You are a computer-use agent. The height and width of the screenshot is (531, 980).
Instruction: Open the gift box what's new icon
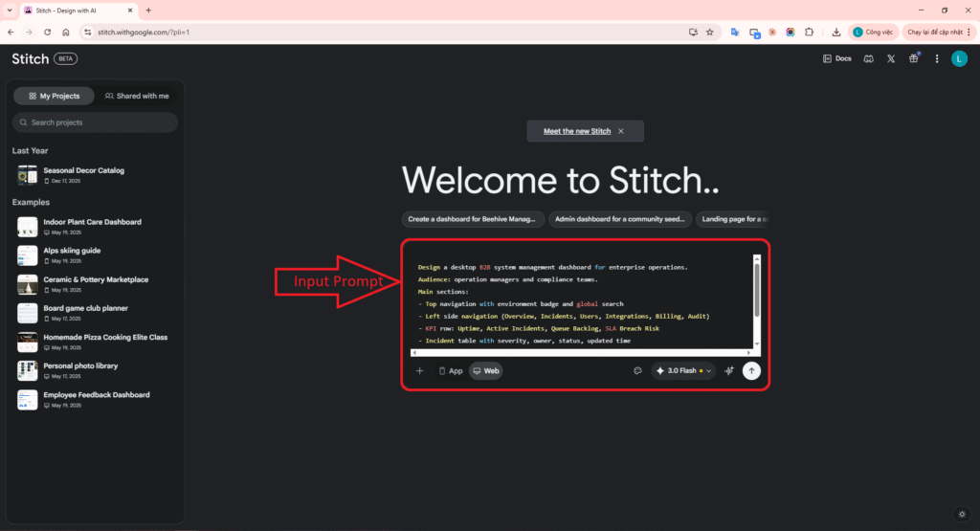coord(913,58)
